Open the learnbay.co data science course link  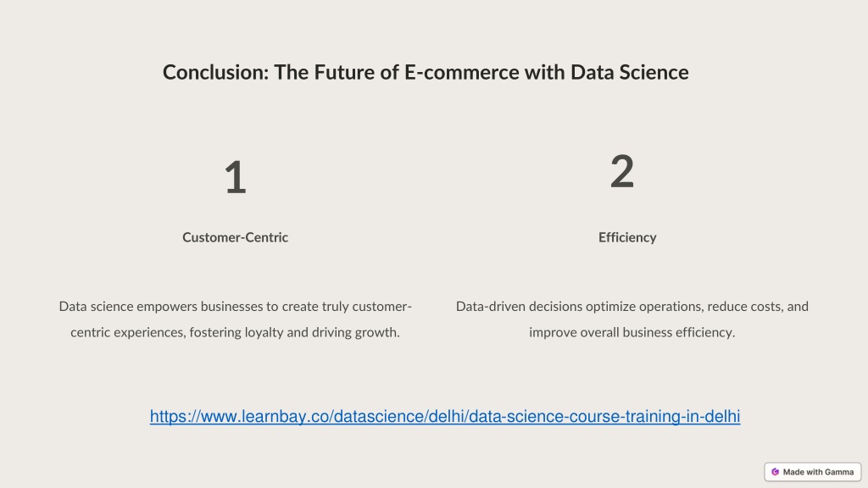point(444,416)
